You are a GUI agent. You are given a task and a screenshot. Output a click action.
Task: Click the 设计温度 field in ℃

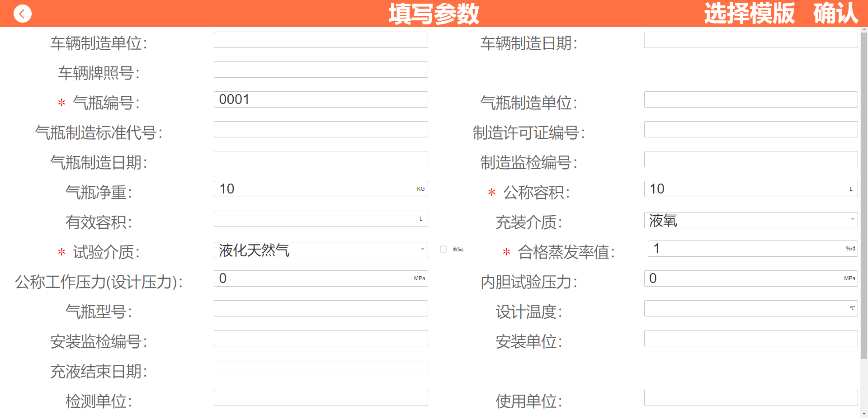[x=751, y=308]
